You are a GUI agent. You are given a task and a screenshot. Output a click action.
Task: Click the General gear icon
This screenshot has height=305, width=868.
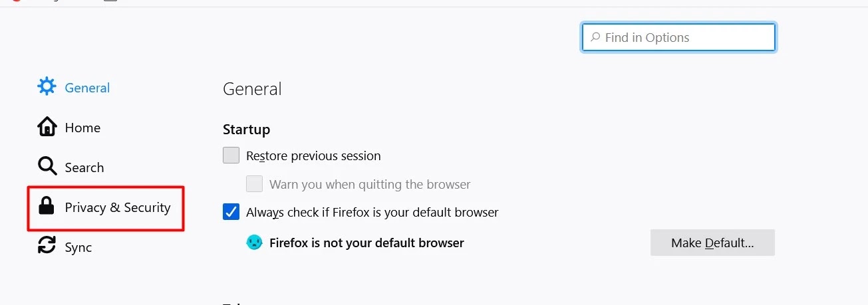click(47, 87)
